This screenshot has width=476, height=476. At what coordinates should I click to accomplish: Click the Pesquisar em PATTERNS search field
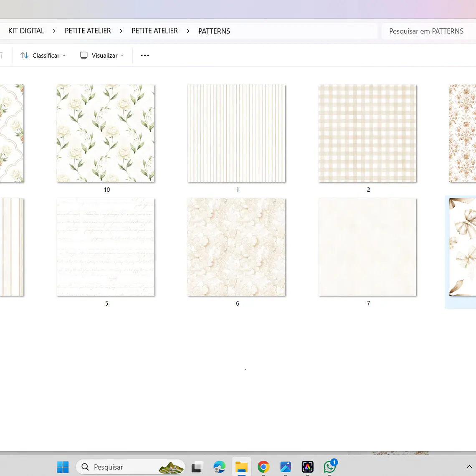point(426,31)
